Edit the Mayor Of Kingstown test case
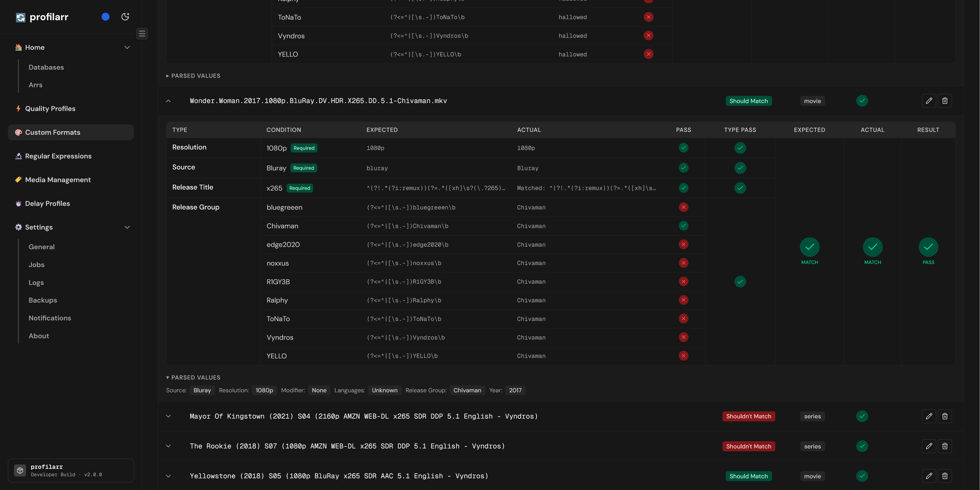Image resolution: width=980 pixels, height=490 pixels. click(929, 416)
